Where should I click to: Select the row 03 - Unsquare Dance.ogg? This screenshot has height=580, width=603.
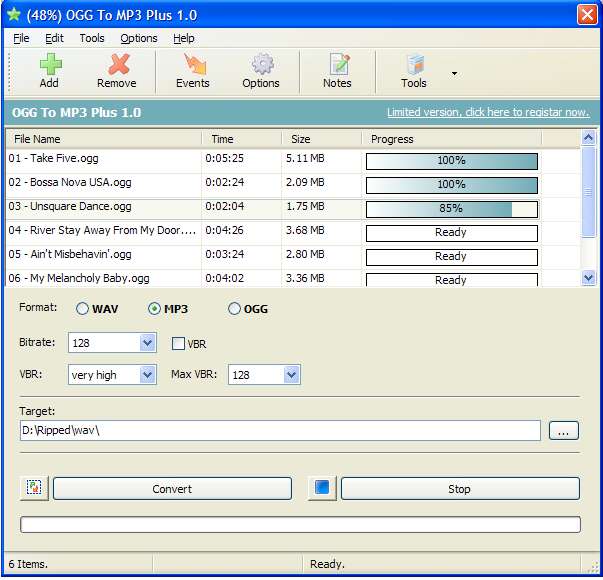tap(293, 209)
